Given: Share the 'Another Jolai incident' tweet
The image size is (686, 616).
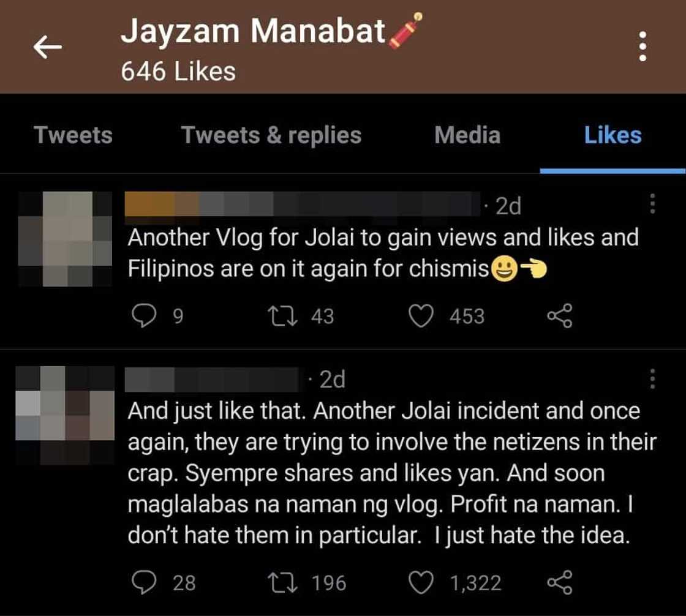Looking at the screenshot, I should point(559,582).
